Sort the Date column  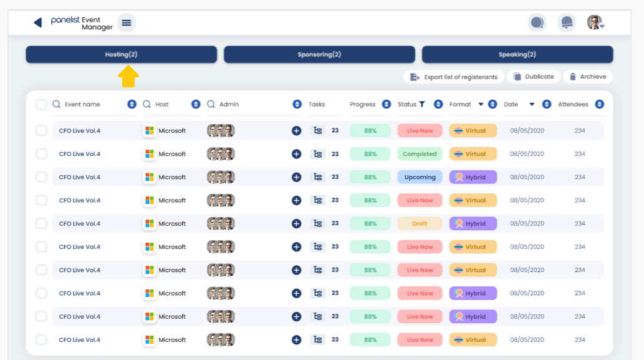point(547,104)
